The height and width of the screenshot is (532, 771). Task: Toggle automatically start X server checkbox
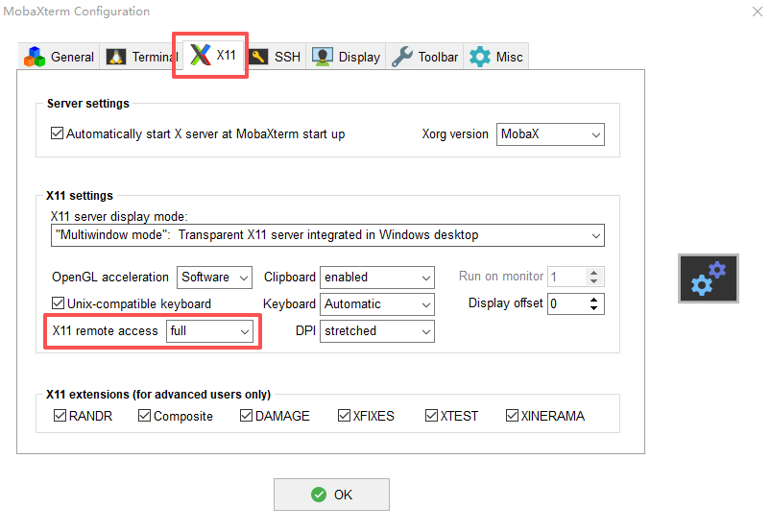click(57, 133)
